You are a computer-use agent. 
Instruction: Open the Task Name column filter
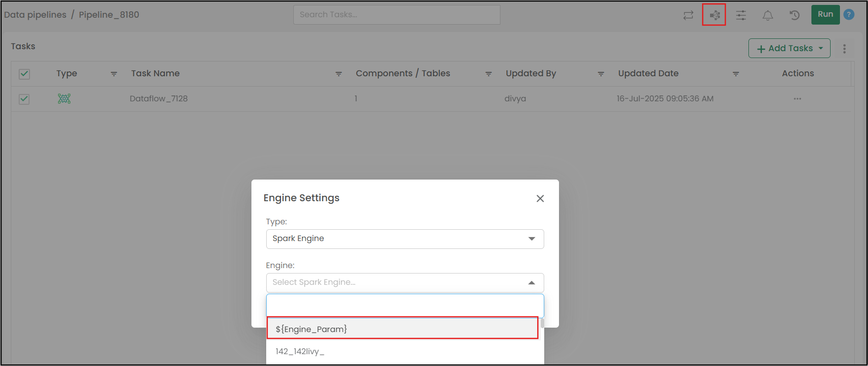[x=339, y=74]
